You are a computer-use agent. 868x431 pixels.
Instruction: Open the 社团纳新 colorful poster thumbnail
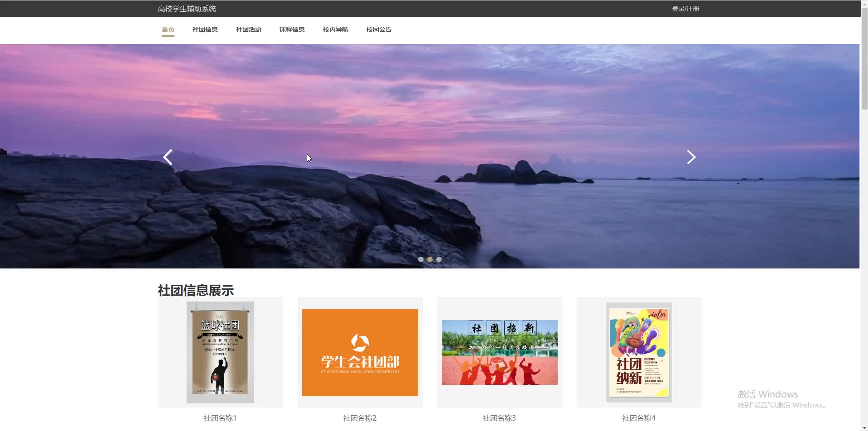click(x=639, y=352)
